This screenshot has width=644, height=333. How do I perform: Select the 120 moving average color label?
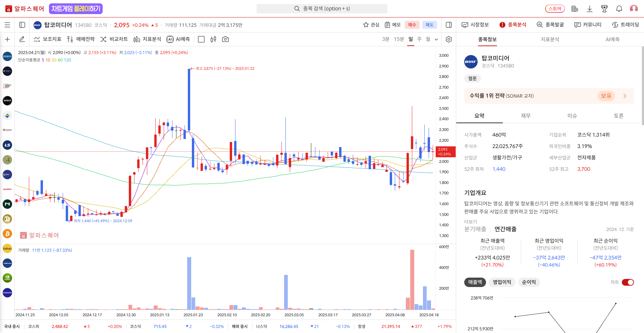67,60
